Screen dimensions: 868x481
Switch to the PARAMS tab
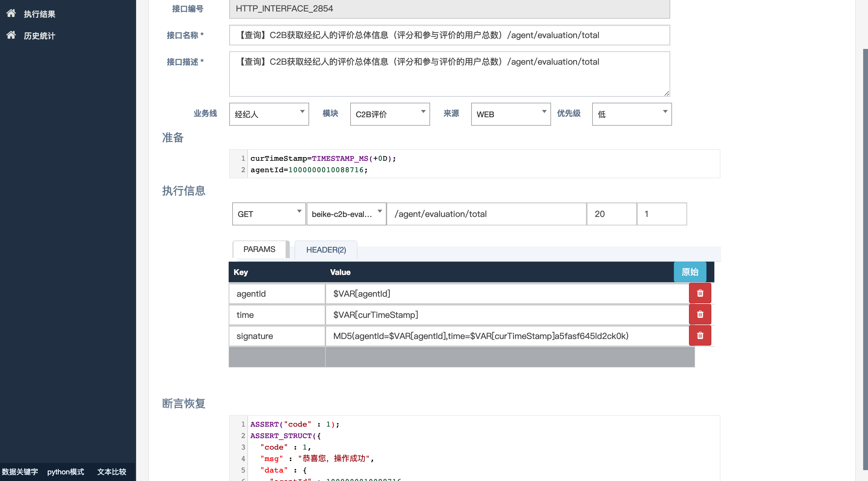pyautogui.click(x=259, y=250)
